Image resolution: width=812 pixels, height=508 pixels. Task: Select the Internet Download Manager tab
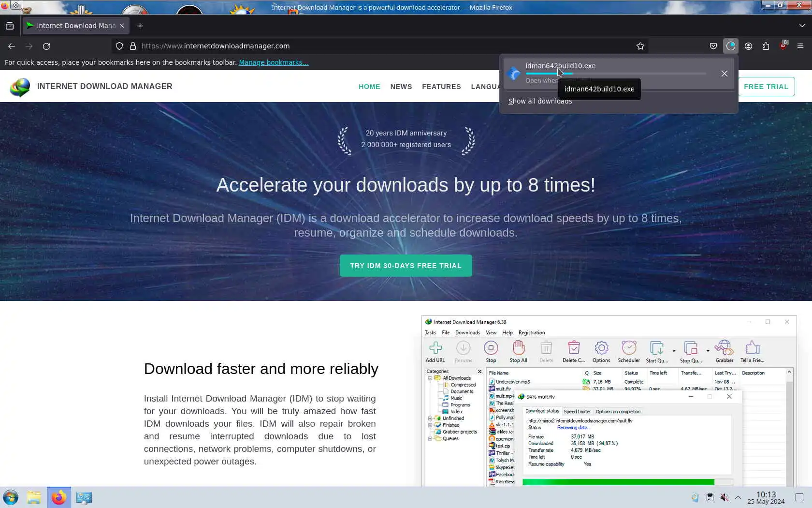(76, 26)
